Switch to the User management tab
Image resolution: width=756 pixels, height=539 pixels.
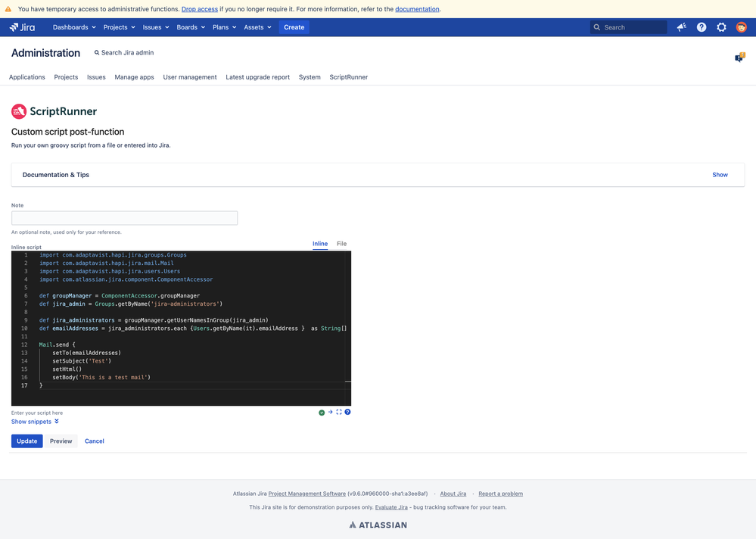click(190, 77)
